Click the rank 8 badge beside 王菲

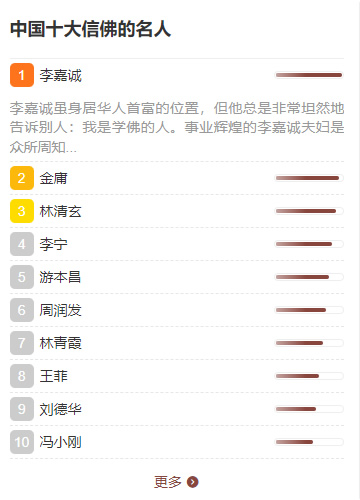(22, 376)
